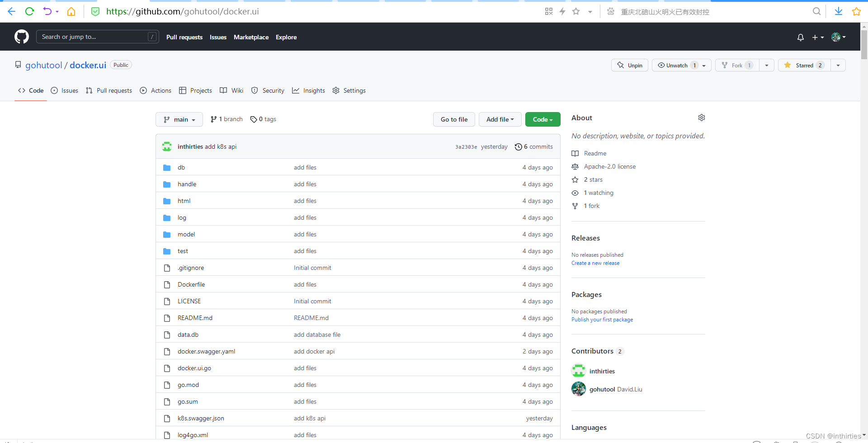The width and height of the screenshot is (868, 443).
Task: Open the main branch selector
Action: (x=179, y=119)
